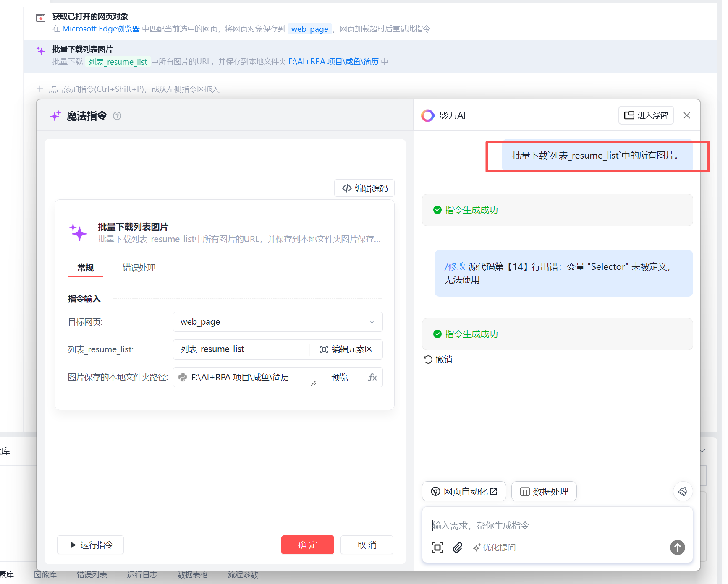This screenshot has width=728, height=584.
Task: Click the fx expression icon in folder path
Action: coord(372,377)
